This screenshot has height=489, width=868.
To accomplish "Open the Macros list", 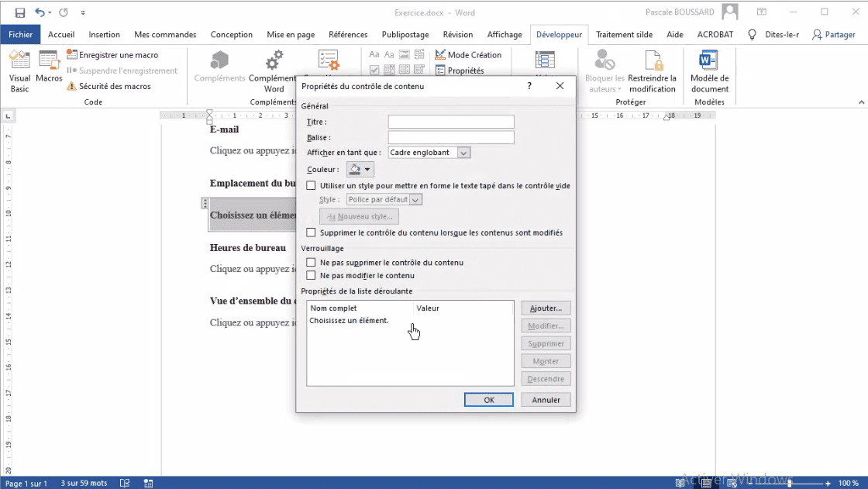I will [49, 70].
